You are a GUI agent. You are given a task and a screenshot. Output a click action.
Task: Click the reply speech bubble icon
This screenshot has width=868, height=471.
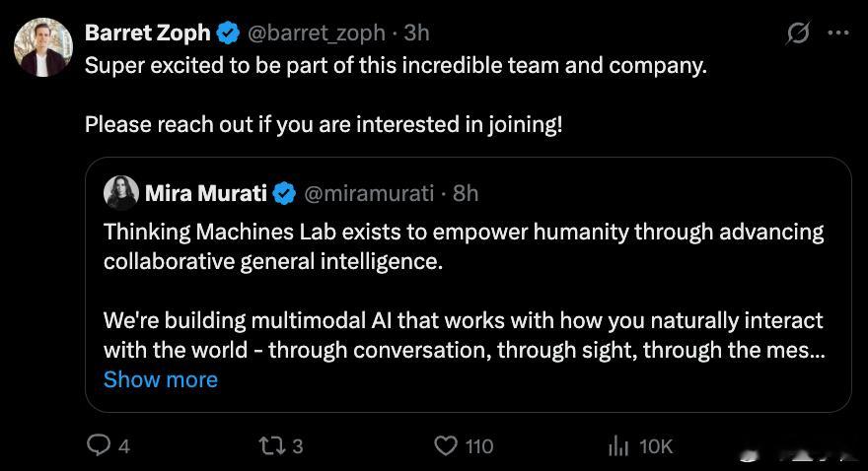point(99,445)
